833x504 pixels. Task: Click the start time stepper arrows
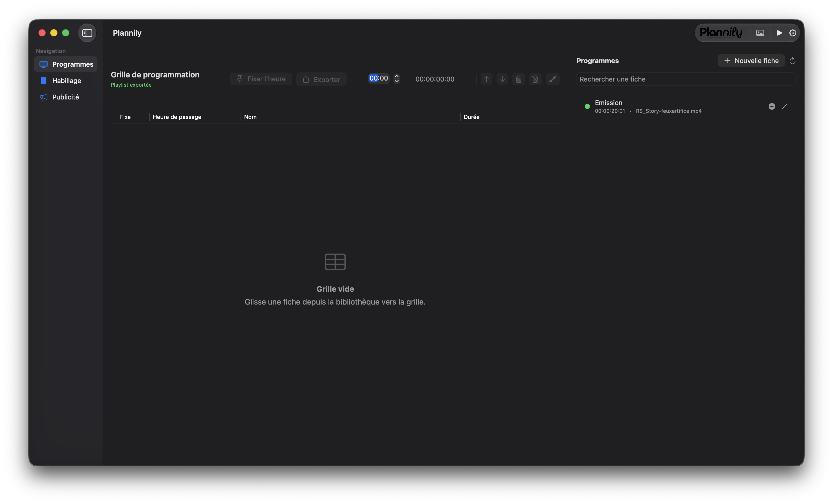coord(396,78)
